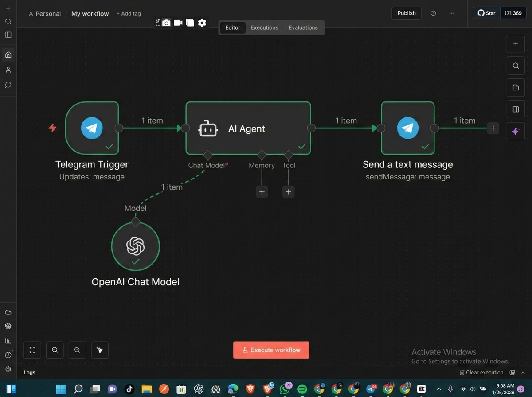Click the Add tag link
The image size is (532, 397).
[129, 14]
